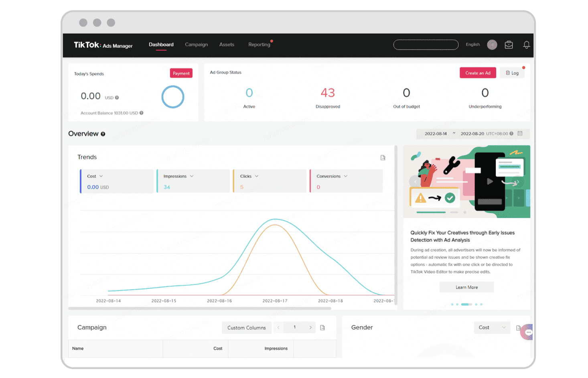Open the Campaign tab in top navigation
This screenshot has height=378, width=588.
[x=196, y=45]
